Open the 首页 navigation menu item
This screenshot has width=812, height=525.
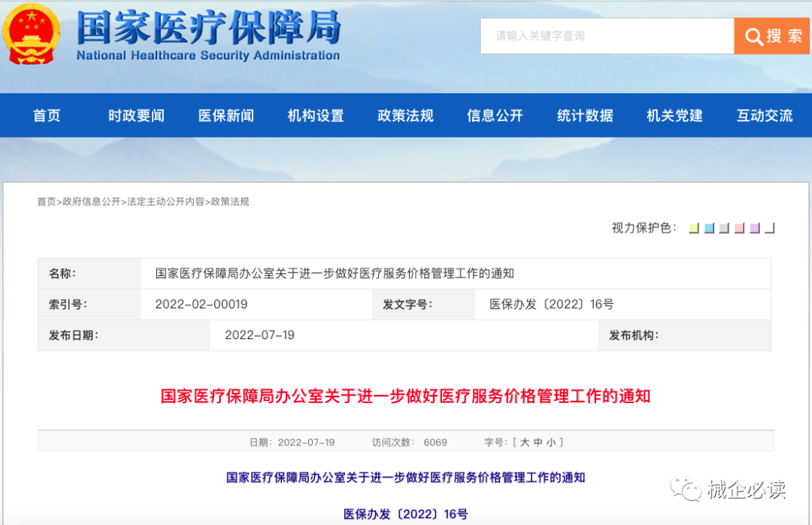[x=47, y=116]
